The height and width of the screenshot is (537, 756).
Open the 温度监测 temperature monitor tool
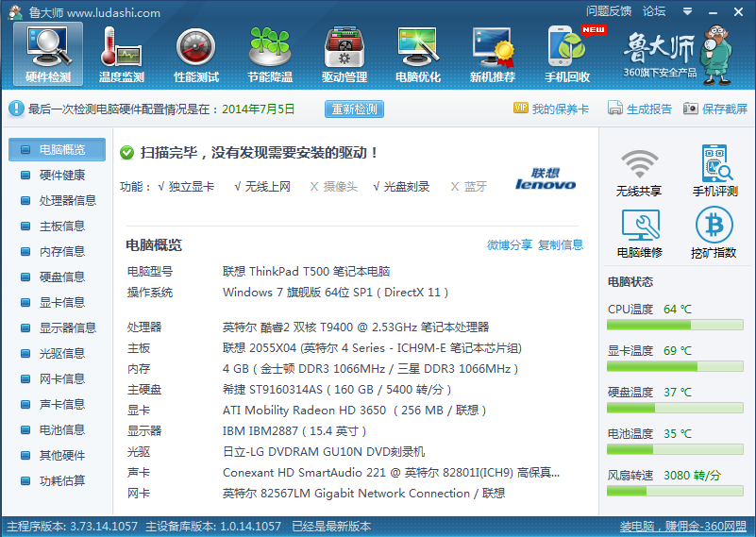[x=122, y=53]
